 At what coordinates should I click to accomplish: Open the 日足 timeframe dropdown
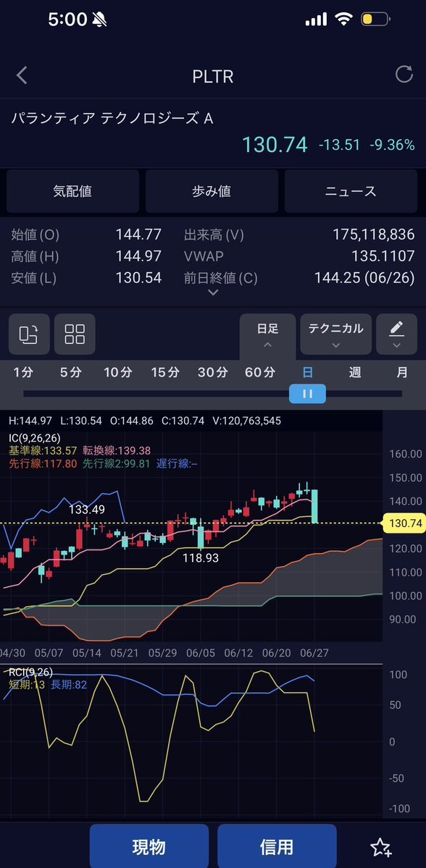tap(267, 334)
